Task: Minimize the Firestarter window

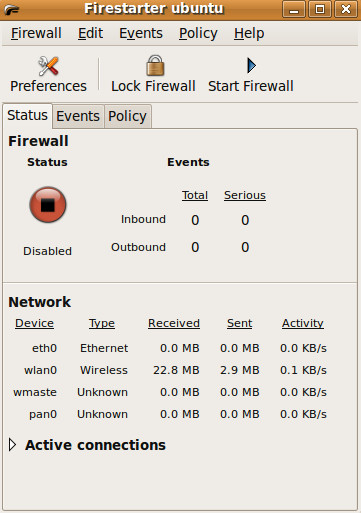Action: point(294,9)
